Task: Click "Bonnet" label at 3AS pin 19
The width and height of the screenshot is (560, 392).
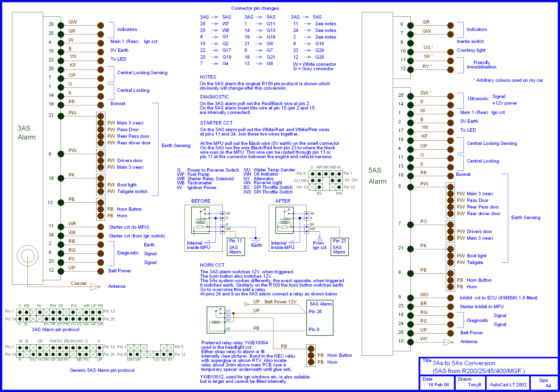Action: coord(118,104)
